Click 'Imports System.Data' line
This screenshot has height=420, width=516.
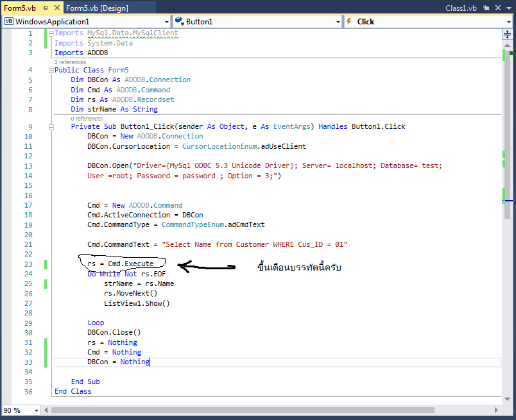[94, 43]
